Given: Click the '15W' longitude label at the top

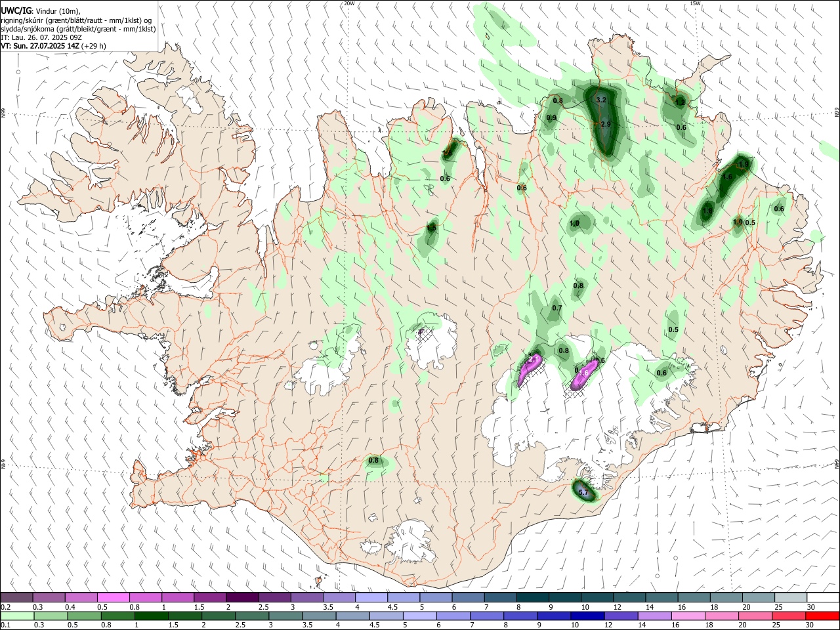Looking at the screenshot, I should click(696, 3).
